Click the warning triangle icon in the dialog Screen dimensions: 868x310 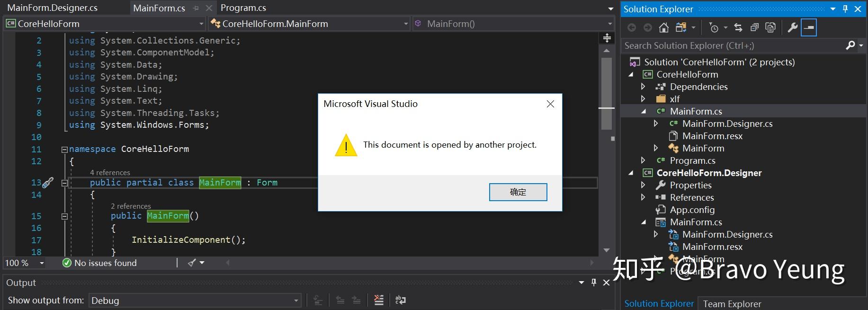click(346, 145)
